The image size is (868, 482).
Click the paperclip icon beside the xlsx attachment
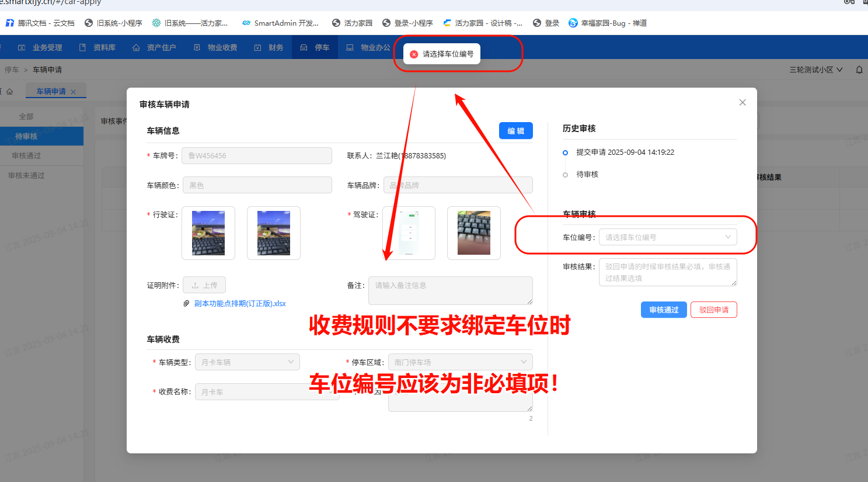tap(186, 304)
